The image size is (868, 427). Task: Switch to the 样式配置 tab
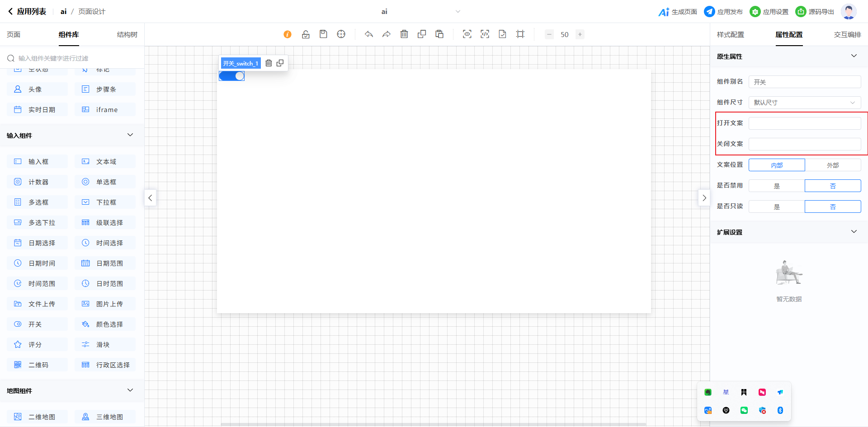pyautogui.click(x=730, y=35)
